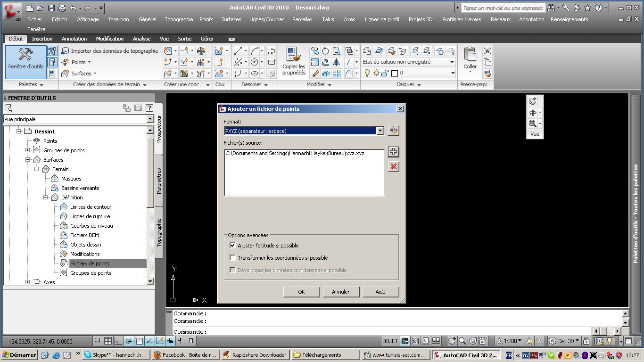Toggle the status bar lock icon

point(586,341)
